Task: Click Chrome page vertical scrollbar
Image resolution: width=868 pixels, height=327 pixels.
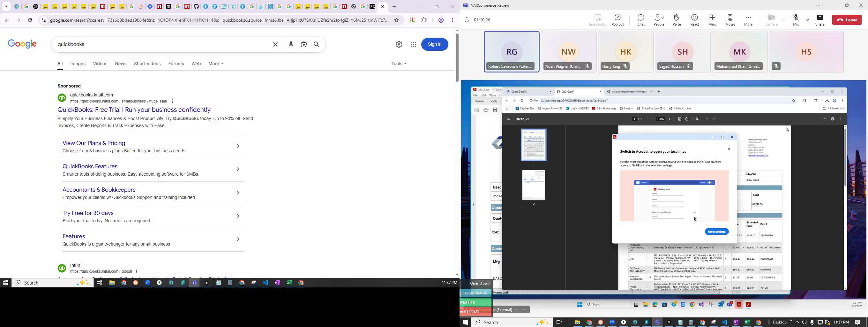Action: pos(457,57)
